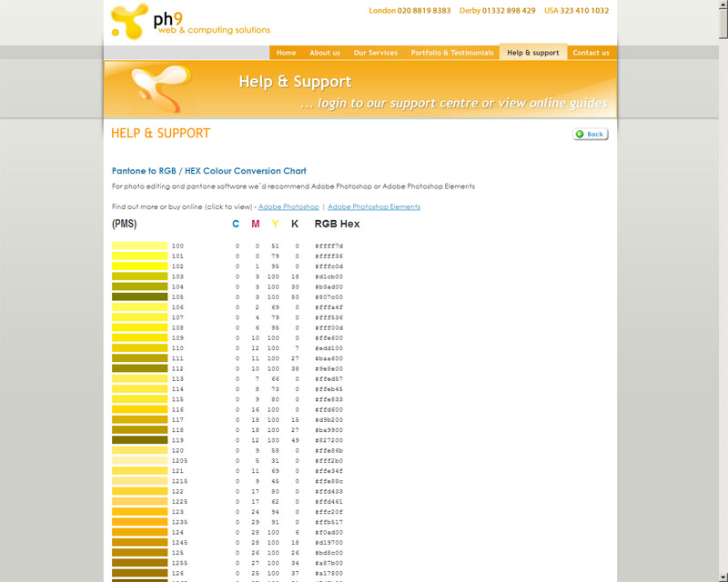Click the Pantone 100 colour swatch
Viewport: 728px width, 582px height.
pos(139,246)
